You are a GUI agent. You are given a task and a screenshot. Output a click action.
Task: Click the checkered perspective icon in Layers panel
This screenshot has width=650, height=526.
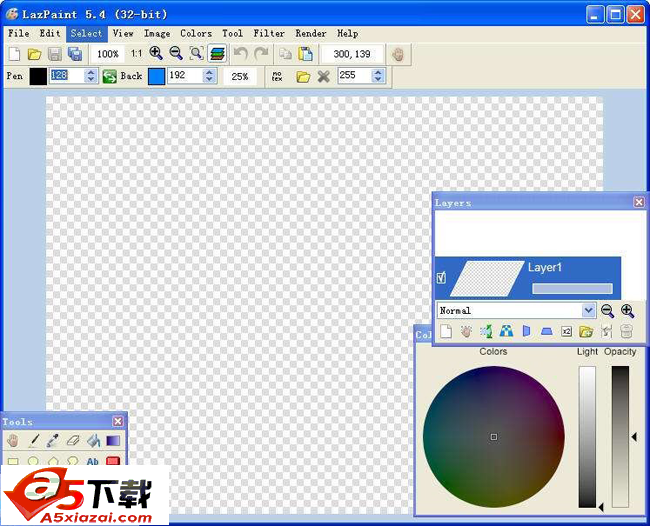pos(506,331)
